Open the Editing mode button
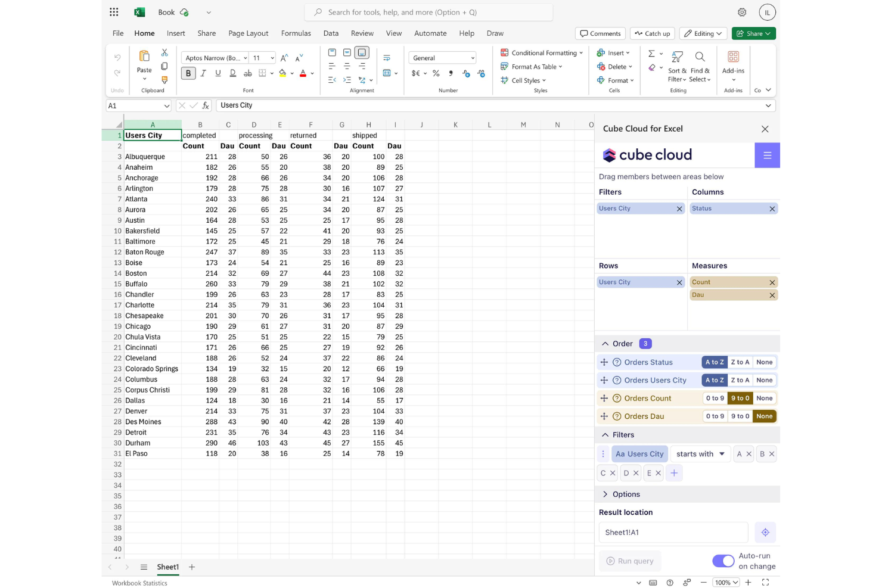Image resolution: width=882 pixels, height=588 pixels. click(703, 33)
